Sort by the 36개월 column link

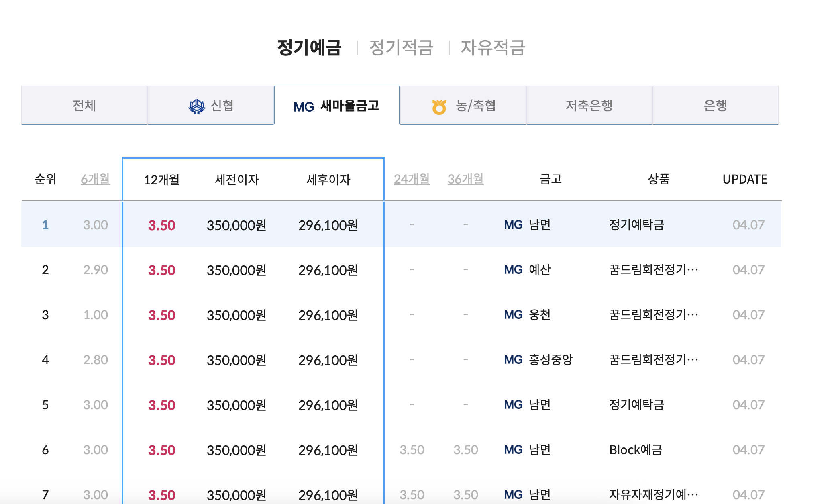point(465,179)
